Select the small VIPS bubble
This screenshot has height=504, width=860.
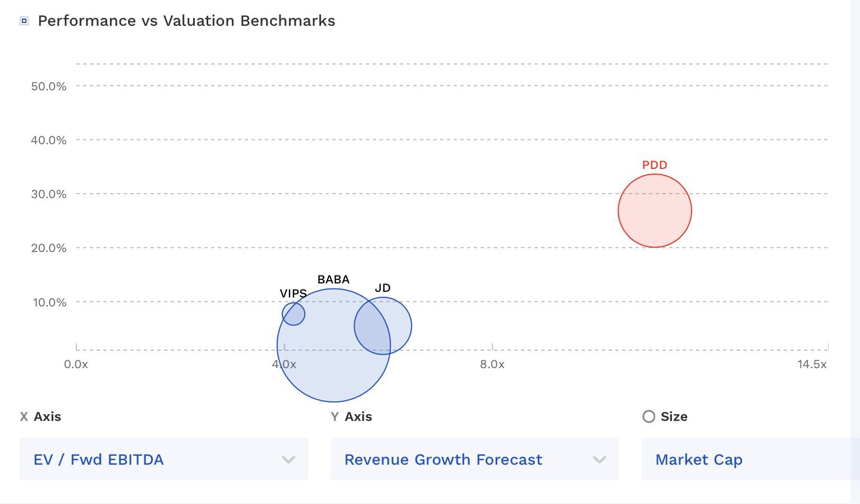pyautogui.click(x=294, y=314)
